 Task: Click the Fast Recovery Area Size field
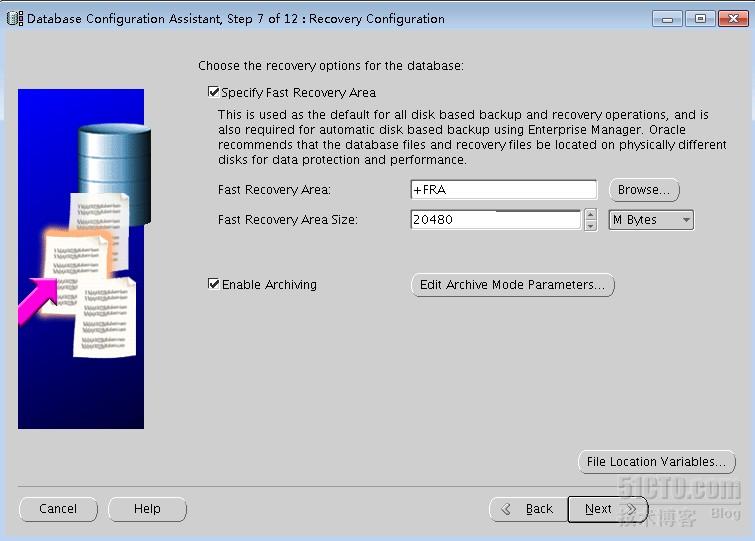(496, 219)
